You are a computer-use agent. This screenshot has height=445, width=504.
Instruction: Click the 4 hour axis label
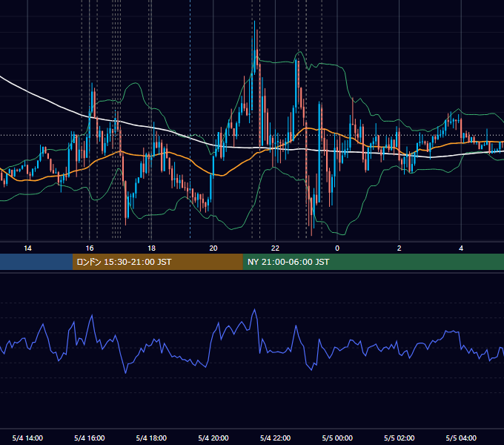coord(461,248)
